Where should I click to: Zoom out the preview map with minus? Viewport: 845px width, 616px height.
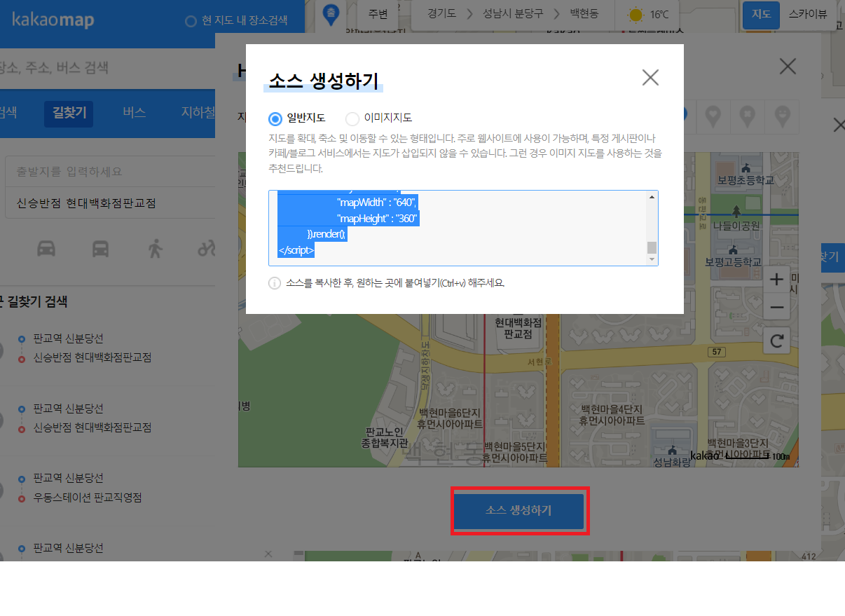(x=776, y=307)
